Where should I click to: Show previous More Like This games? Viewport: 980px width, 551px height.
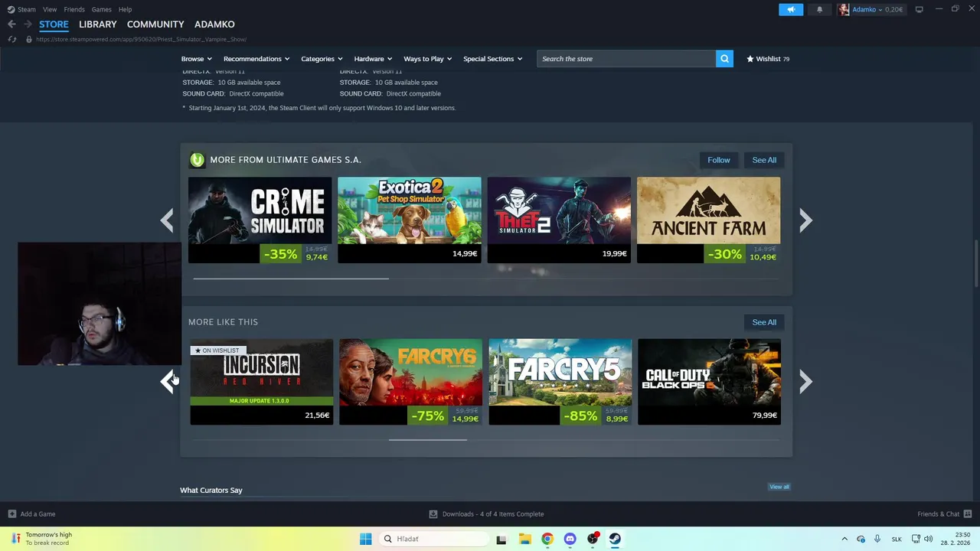pyautogui.click(x=167, y=381)
